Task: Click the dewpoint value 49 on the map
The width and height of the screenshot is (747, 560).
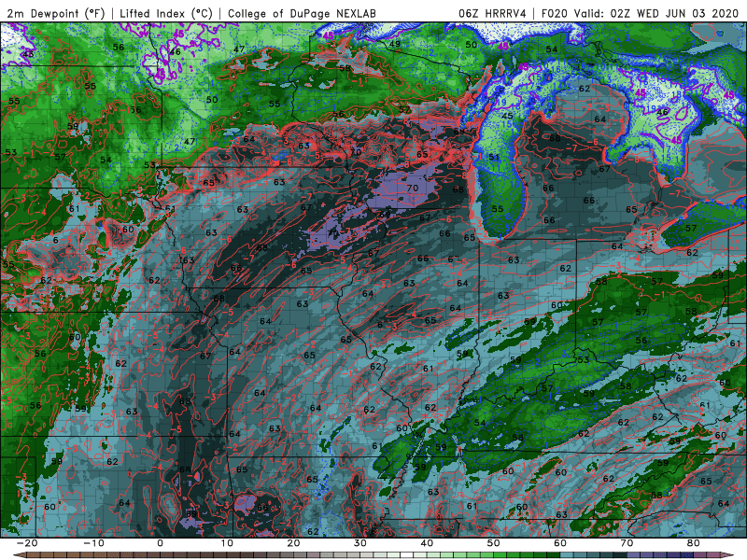Action: coord(394,44)
